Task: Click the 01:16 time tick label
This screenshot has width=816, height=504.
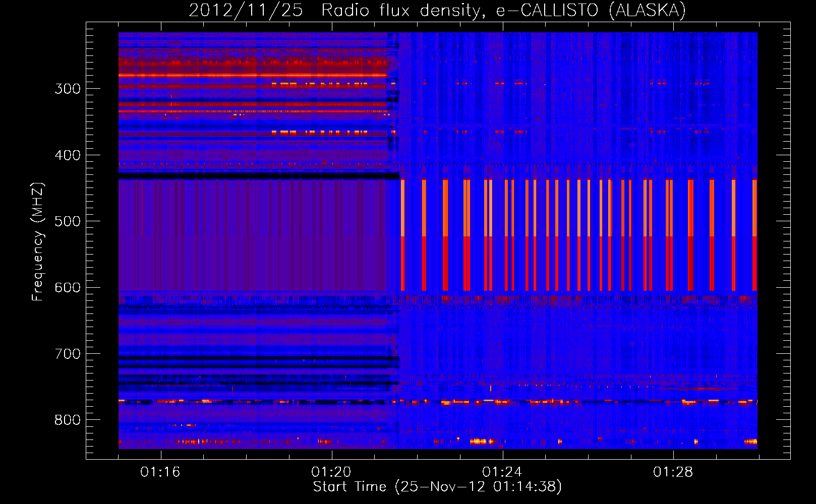Action: click(x=160, y=472)
